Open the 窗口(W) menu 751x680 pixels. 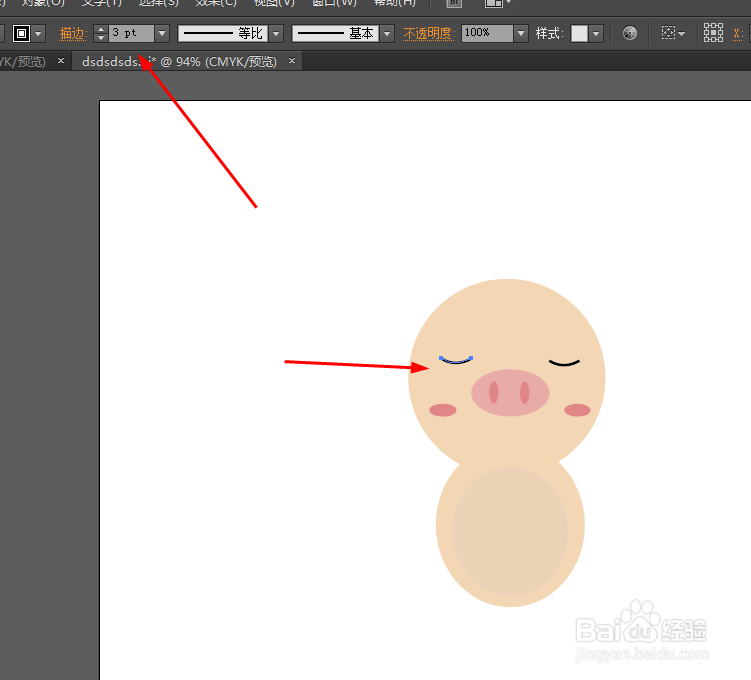tap(334, 3)
